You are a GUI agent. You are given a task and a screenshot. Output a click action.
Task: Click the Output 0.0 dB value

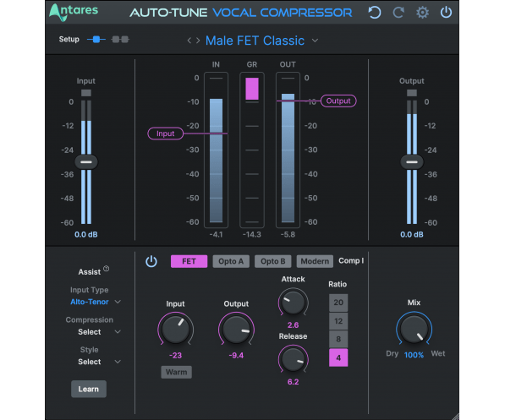(x=412, y=235)
